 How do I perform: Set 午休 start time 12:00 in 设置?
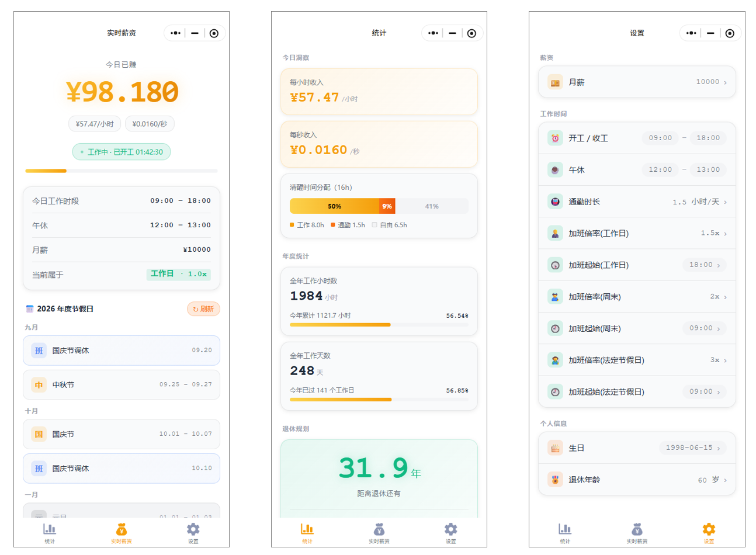coord(660,169)
